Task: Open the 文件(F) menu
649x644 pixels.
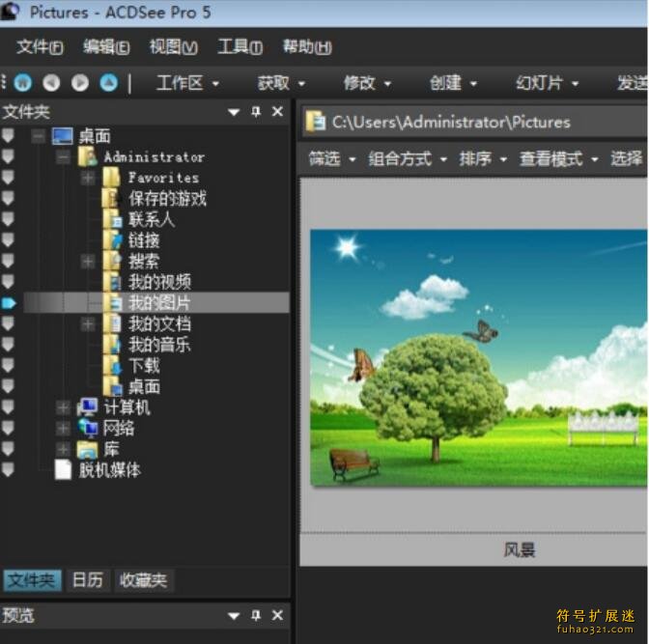Action: point(40,47)
